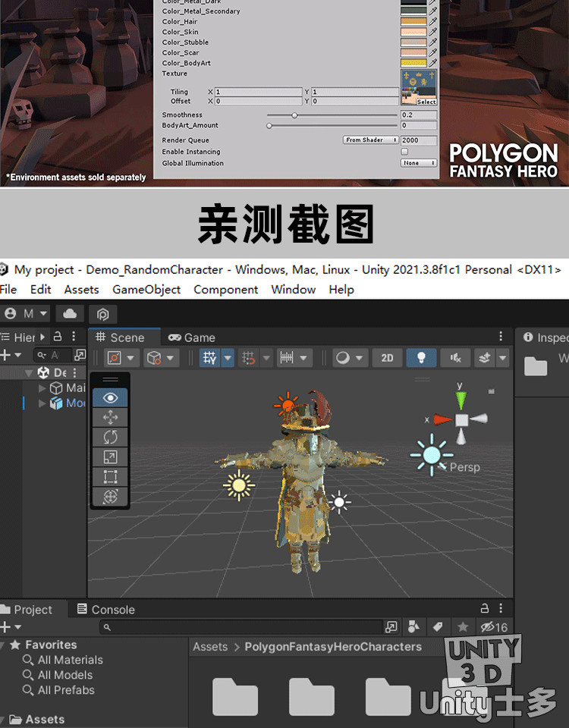Activate the View (eye) tool
The height and width of the screenshot is (728, 569).
click(x=110, y=397)
